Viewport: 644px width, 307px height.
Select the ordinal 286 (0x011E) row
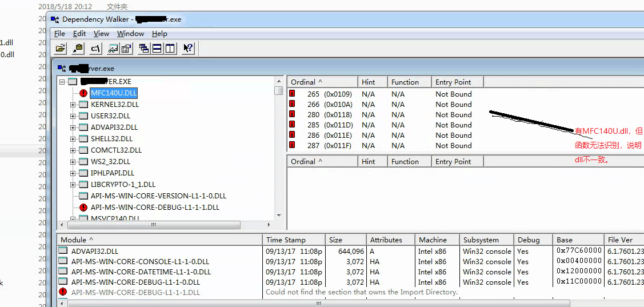point(386,135)
